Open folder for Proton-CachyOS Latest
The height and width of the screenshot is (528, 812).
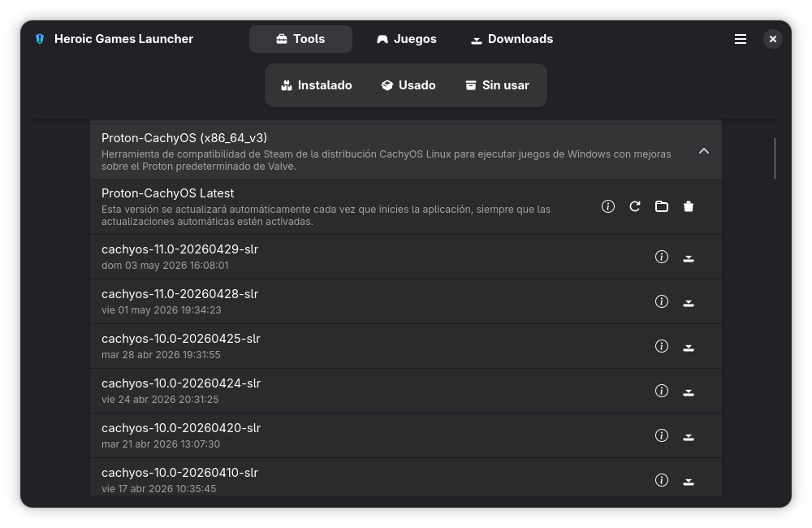tap(661, 207)
